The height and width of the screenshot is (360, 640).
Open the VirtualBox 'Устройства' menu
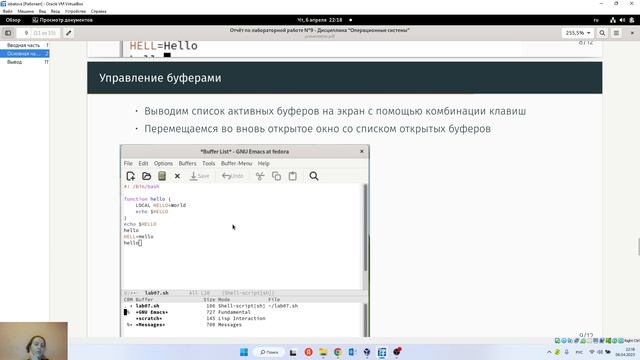[x=75, y=11]
